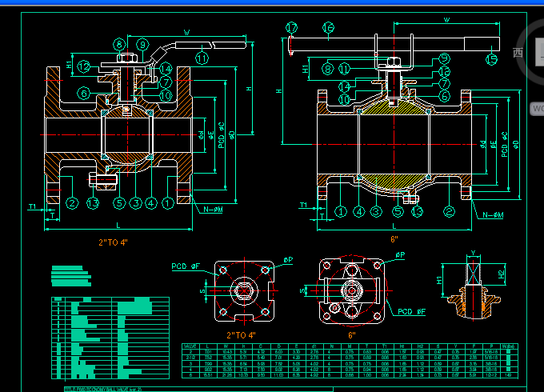Select the ØP label on the 6" top view
Viewport: 544px width, 392px height.
coord(400,254)
